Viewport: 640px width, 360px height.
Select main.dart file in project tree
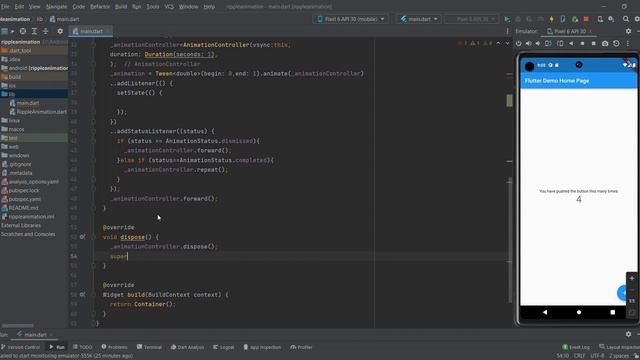click(24, 103)
